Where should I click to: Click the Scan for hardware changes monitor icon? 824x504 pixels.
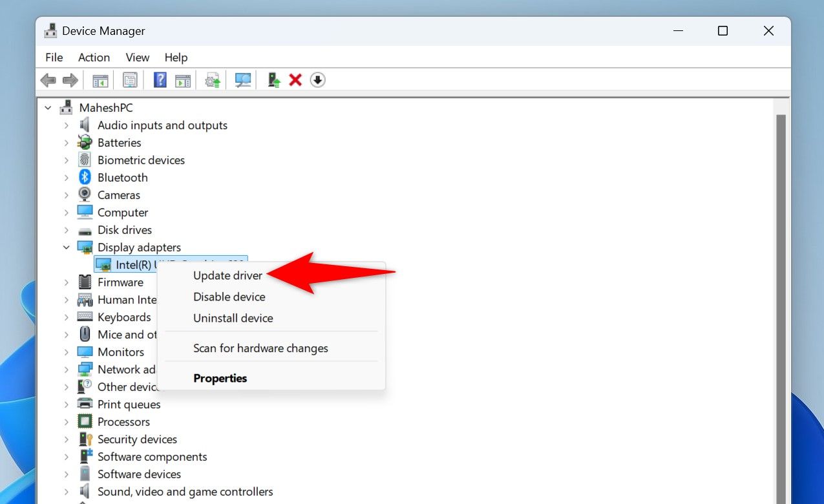coord(243,80)
